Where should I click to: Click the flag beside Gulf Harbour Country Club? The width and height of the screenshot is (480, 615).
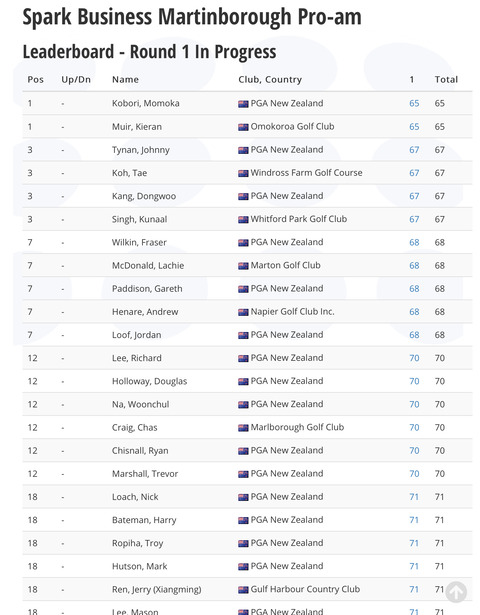click(x=243, y=590)
